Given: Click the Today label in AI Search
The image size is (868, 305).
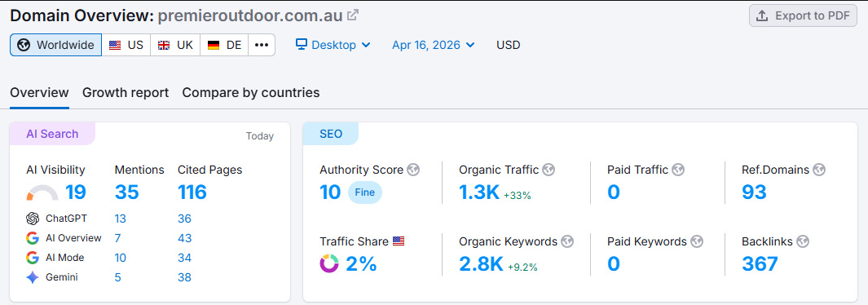Looking at the screenshot, I should click(260, 136).
